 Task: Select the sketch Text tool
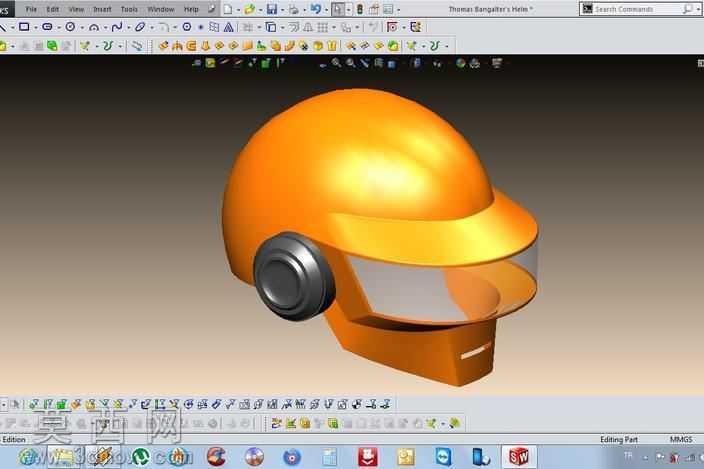[229, 27]
